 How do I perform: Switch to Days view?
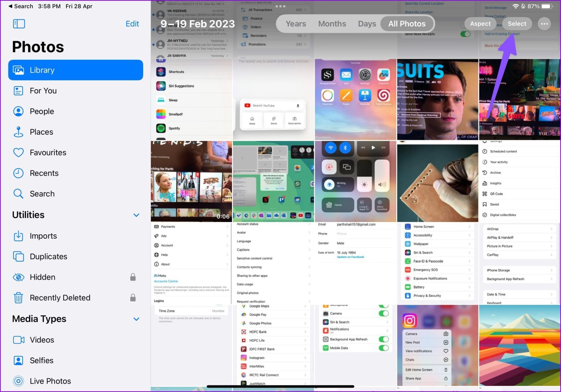point(367,24)
